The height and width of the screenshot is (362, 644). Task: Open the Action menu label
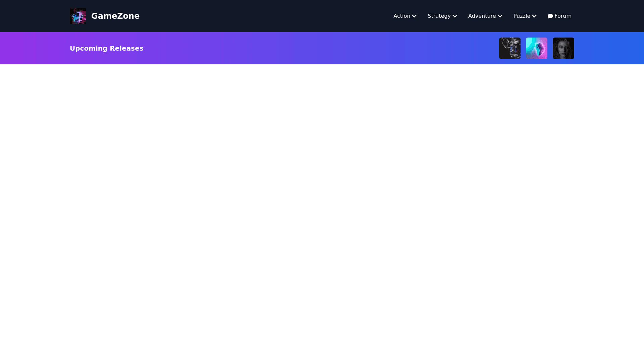(x=401, y=16)
